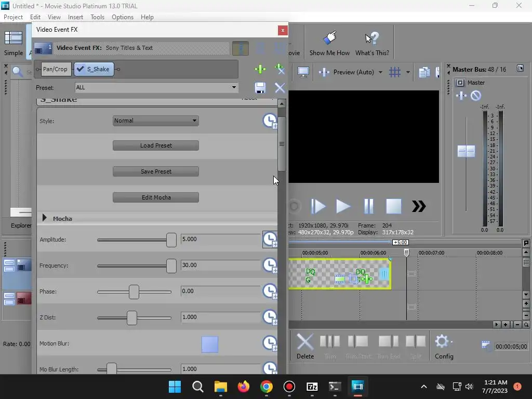This screenshot has height=399, width=532.
Task: Click the Frequency animate clock icon
Action: click(x=270, y=265)
